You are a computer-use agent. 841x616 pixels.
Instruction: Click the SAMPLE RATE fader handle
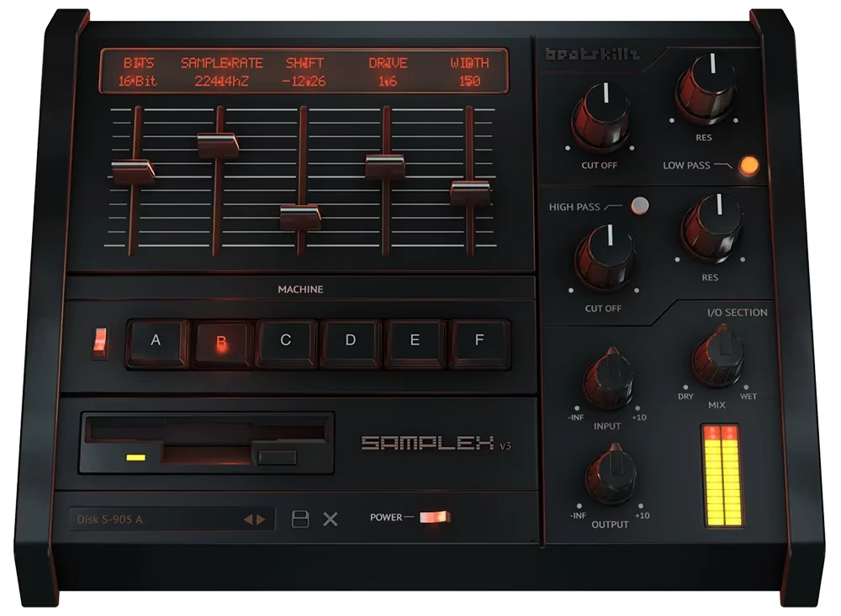[x=218, y=145]
